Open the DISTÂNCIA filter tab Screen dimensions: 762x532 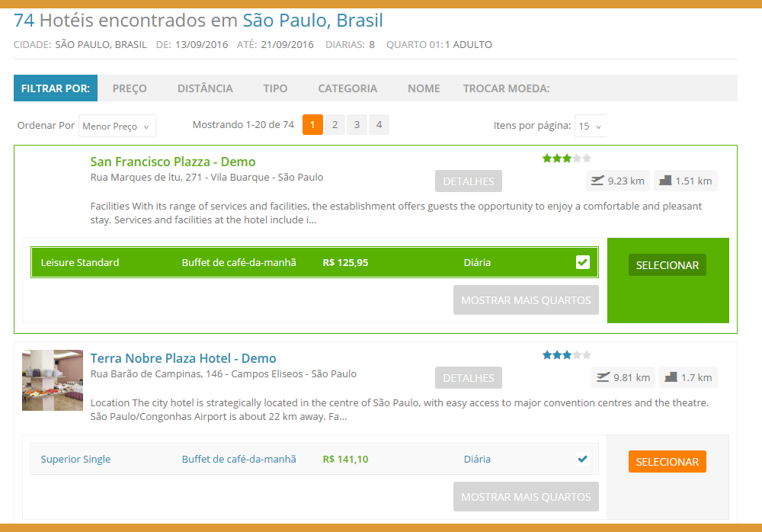coord(205,88)
